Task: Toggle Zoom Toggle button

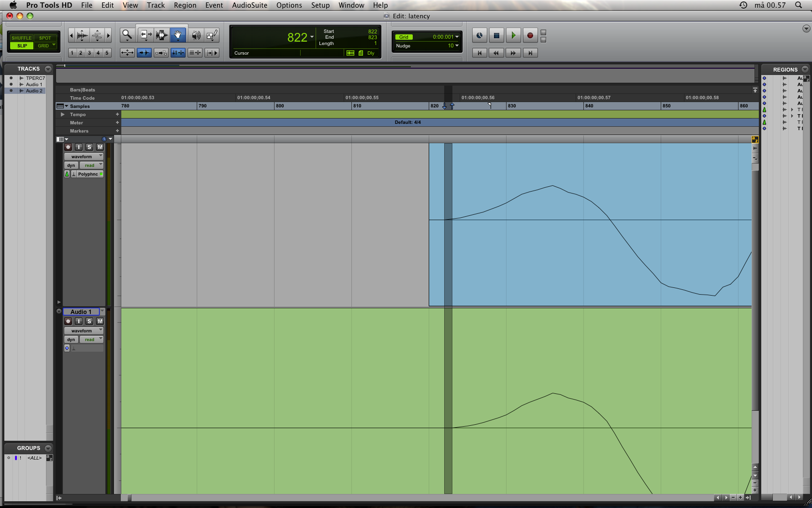Action: (x=127, y=53)
